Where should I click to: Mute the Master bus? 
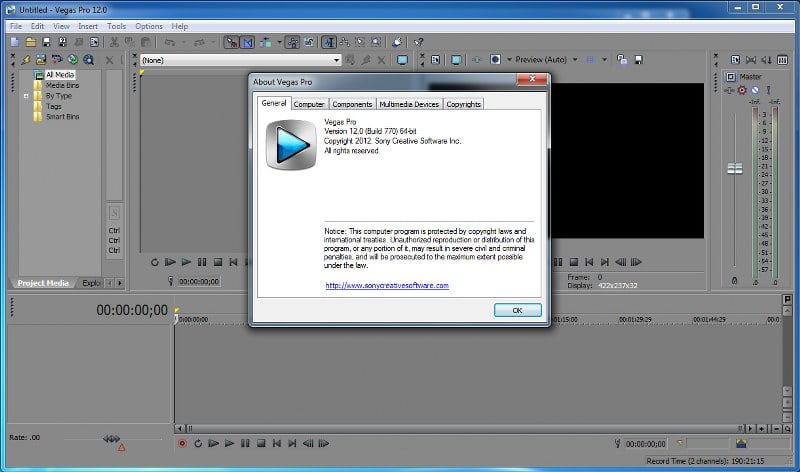coord(755,90)
